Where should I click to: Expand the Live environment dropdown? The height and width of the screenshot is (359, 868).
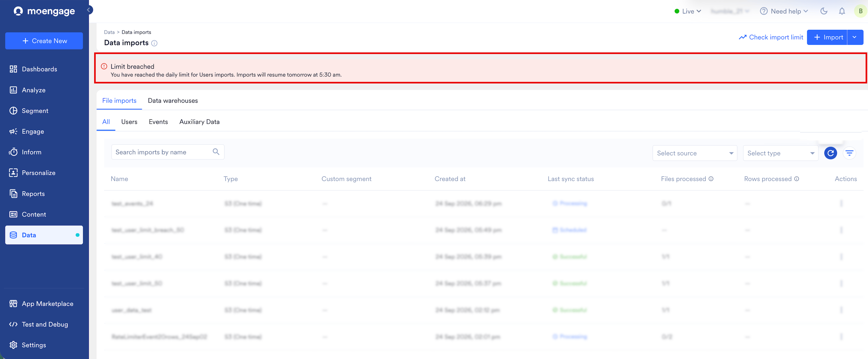688,11
